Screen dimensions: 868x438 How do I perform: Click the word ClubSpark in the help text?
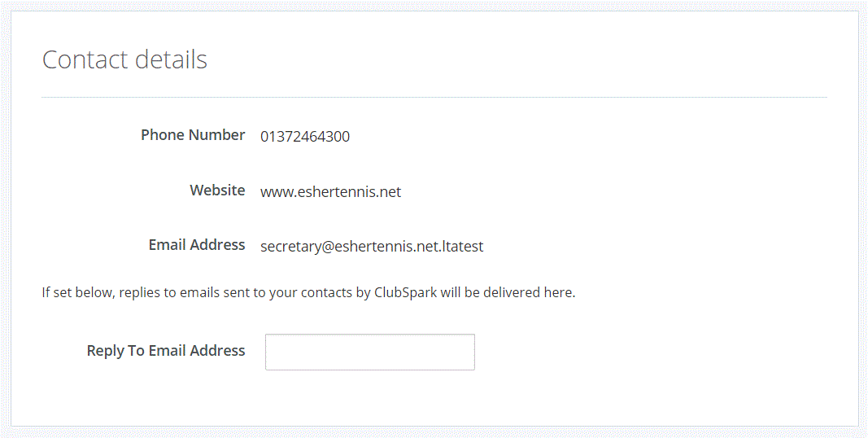(x=405, y=292)
